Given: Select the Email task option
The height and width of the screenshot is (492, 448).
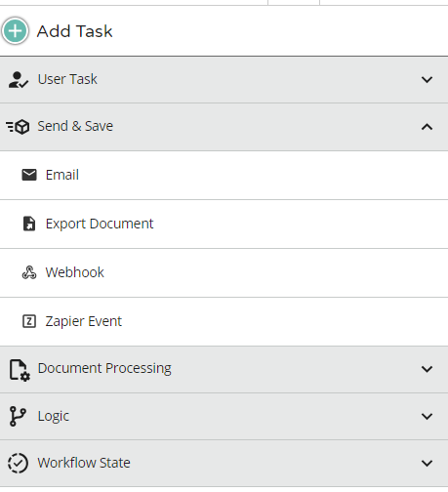Looking at the screenshot, I should point(224,176).
